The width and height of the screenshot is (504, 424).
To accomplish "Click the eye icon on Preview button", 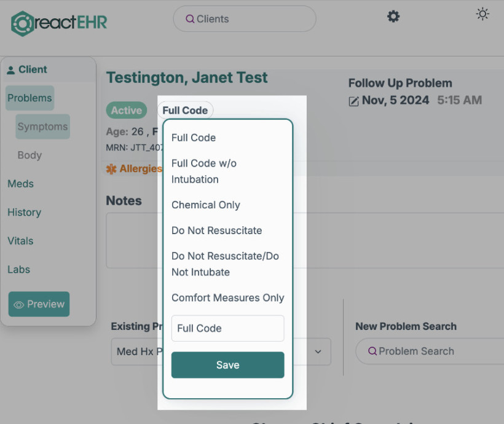I will tap(19, 305).
